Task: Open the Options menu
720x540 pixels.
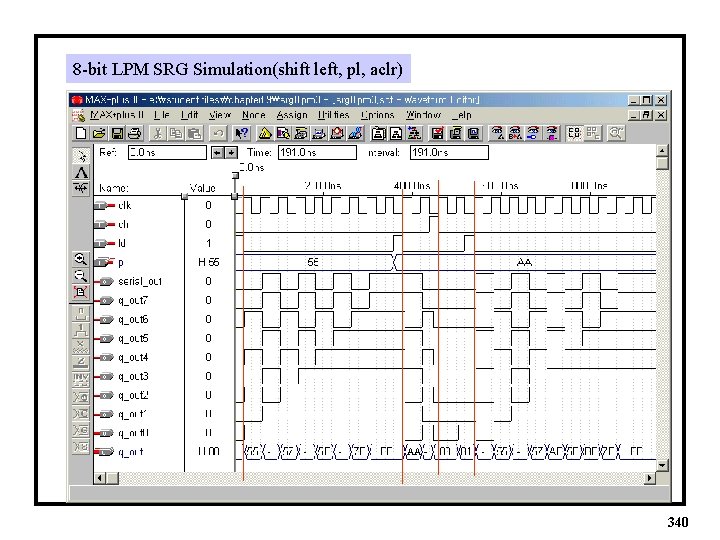Action: [x=377, y=115]
